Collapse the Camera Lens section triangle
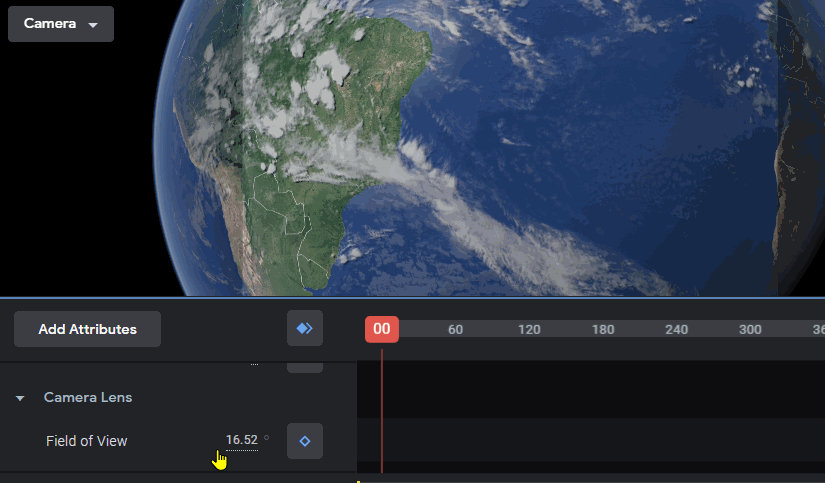 pyautogui.click(x=20, y=398)
